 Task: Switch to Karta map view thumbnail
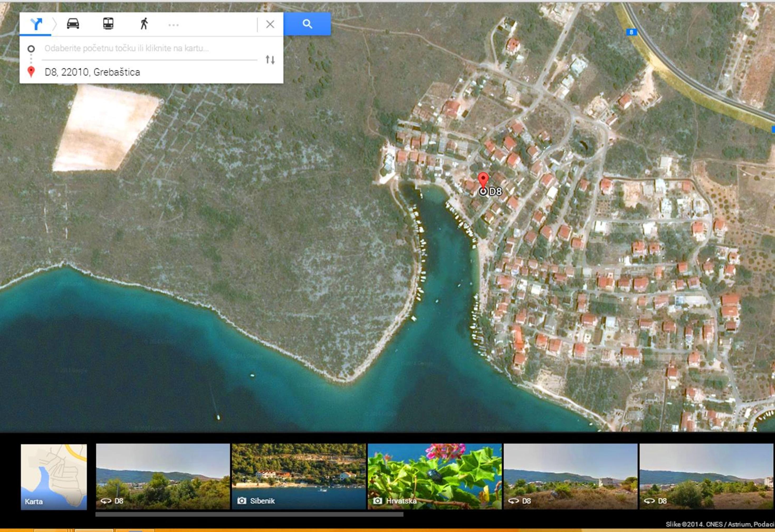click(x=54, y=477)
